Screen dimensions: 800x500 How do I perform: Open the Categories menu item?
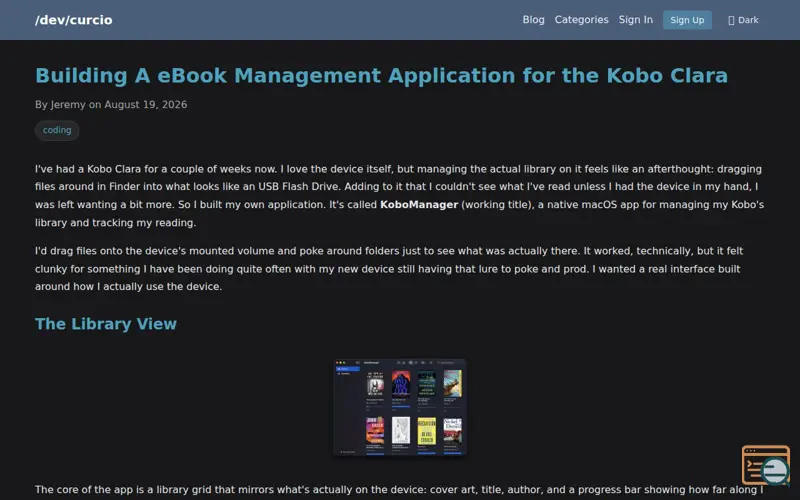coord(581,20)
